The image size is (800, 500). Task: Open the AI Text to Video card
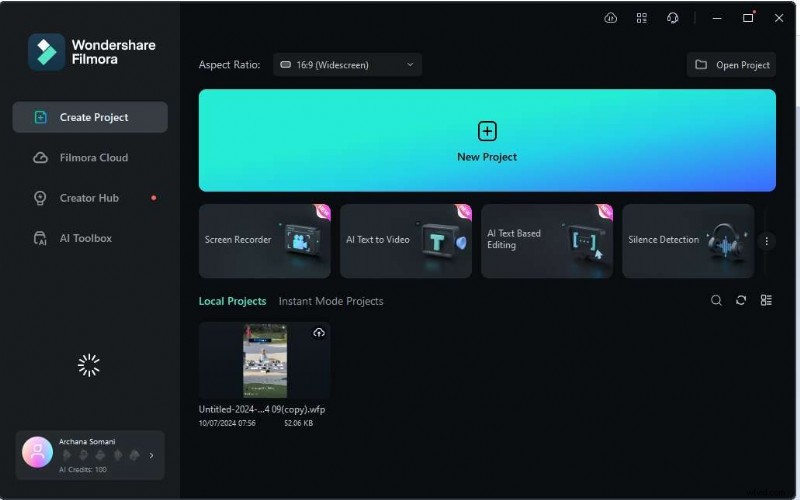405,241
